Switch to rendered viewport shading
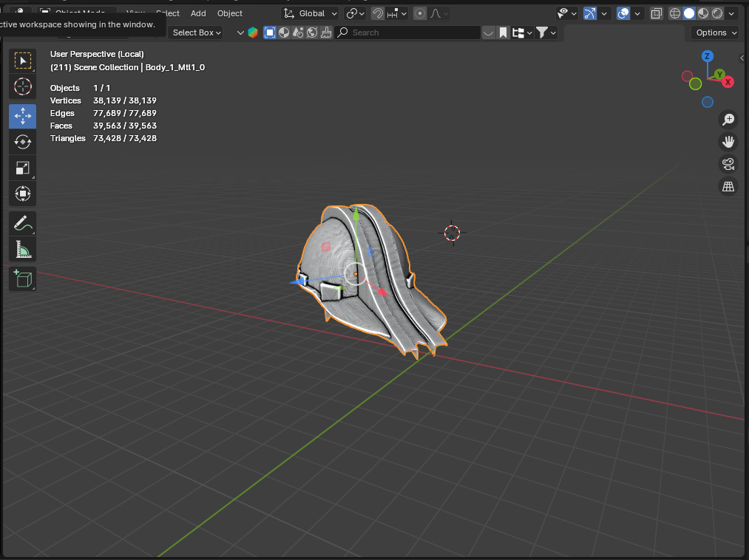The height and width of the screenshot is (560, 749). click(x=717, y=13)
